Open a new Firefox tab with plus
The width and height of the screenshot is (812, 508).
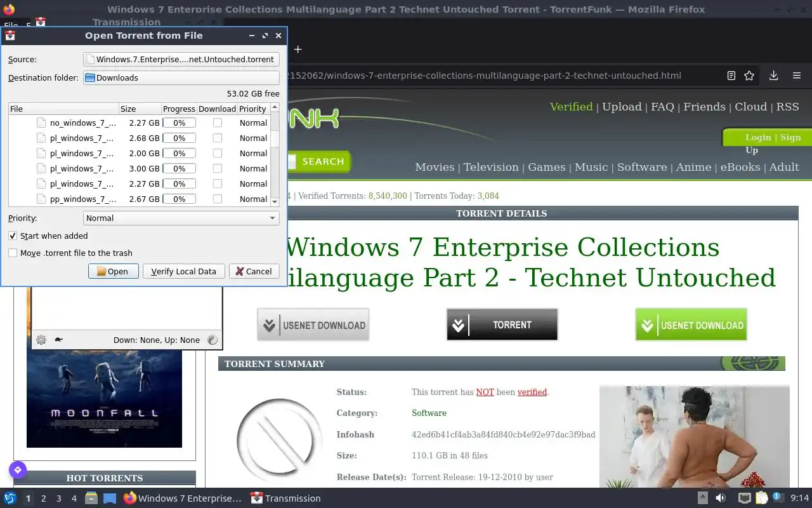click(x=298, y=49)
